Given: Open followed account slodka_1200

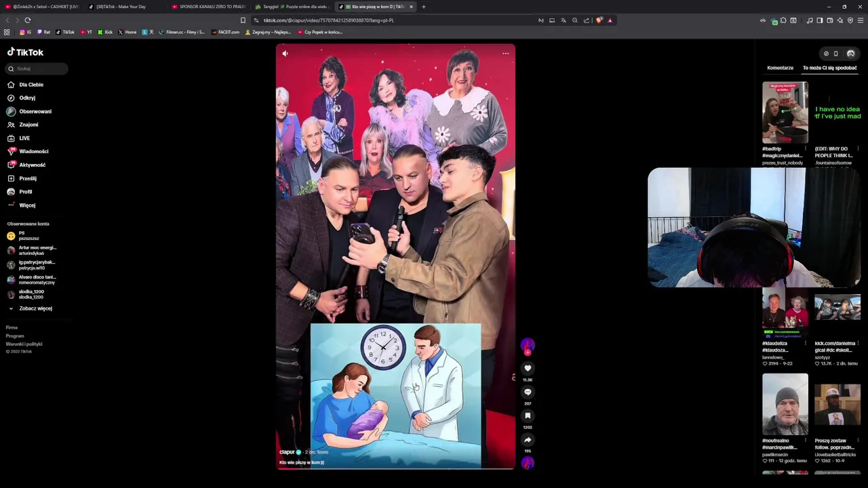Looking at the screenshot, I should pyautogui.click(x=26, y=295).
